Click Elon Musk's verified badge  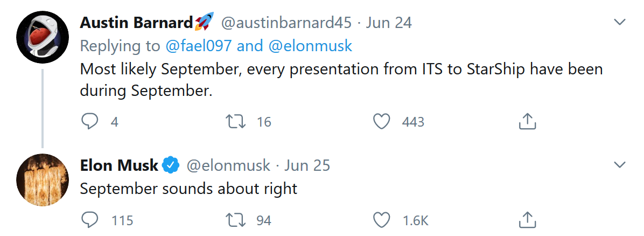(171, 165)
